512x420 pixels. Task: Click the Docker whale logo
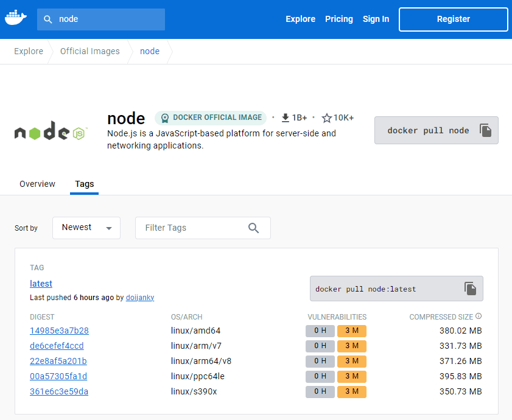pyautogui.click(x=16, y=19)
